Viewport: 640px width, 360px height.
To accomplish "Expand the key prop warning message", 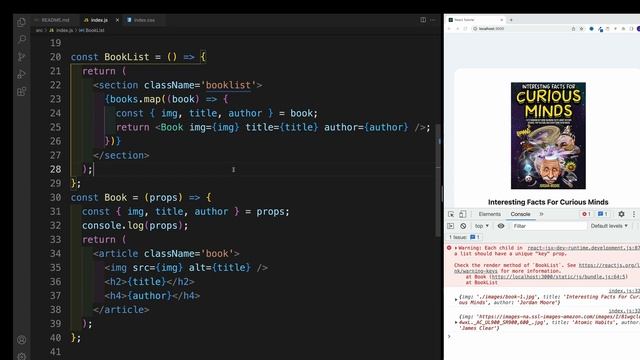I will point(456,248).
